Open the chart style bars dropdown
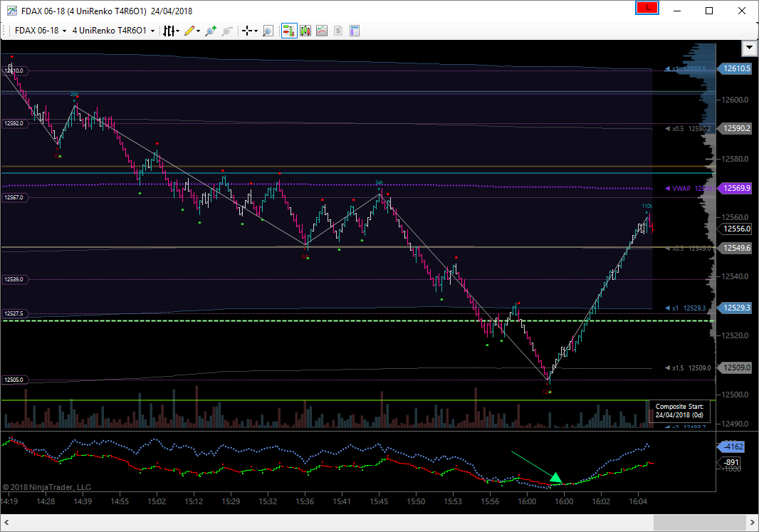The width and height of the screenshot is (759, 532). click(x=171, y=31)
